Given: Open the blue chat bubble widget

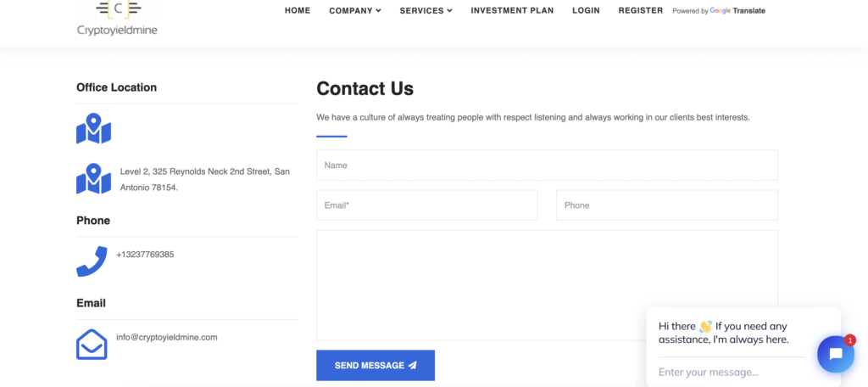Looking at the screenshot, I should pos(836,354).
